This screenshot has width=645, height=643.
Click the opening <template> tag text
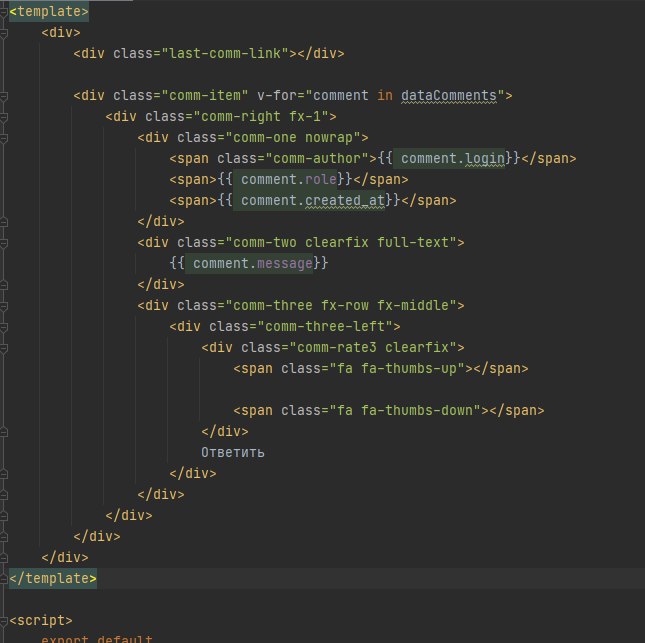click(49, 12)
